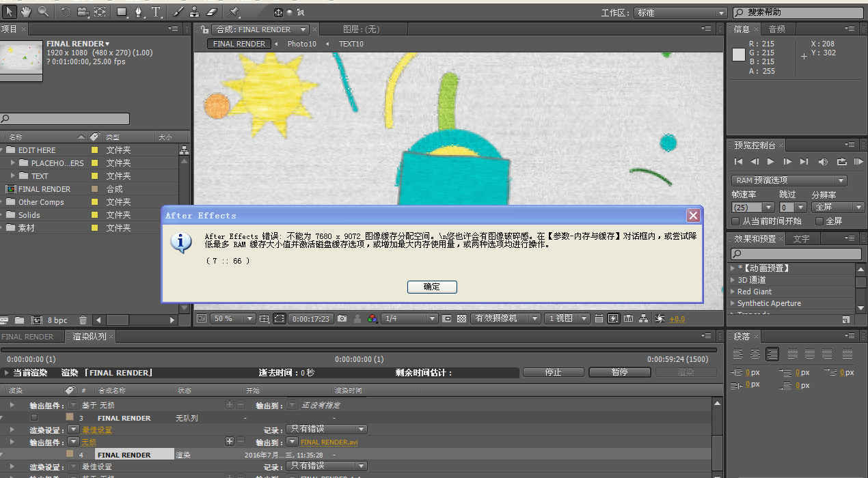The image size is (868, 478).
Task: Click the 8 bpc color depth
Action: 57,320
